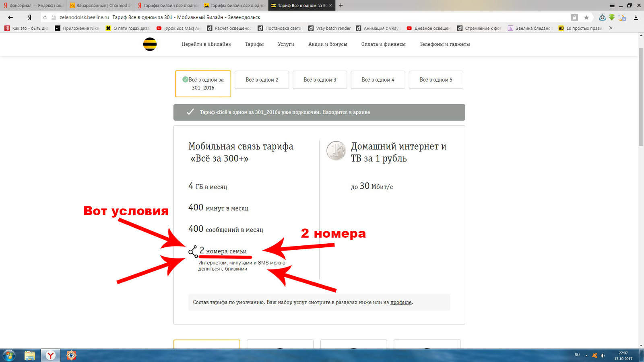The height and width of the screenshot is (362, 644).
Task: Switch to first тарифы билайн Yandex tab
Action: (167, 5)
